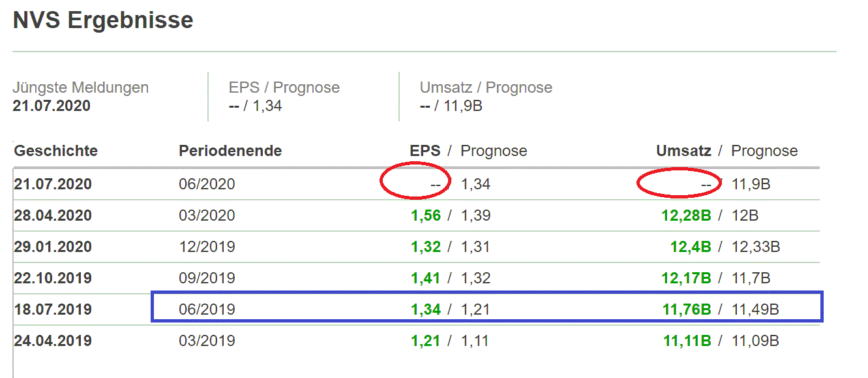Click the Jüngste Meldungen label
Screen dimensions: 868x378
click(81, 87)
